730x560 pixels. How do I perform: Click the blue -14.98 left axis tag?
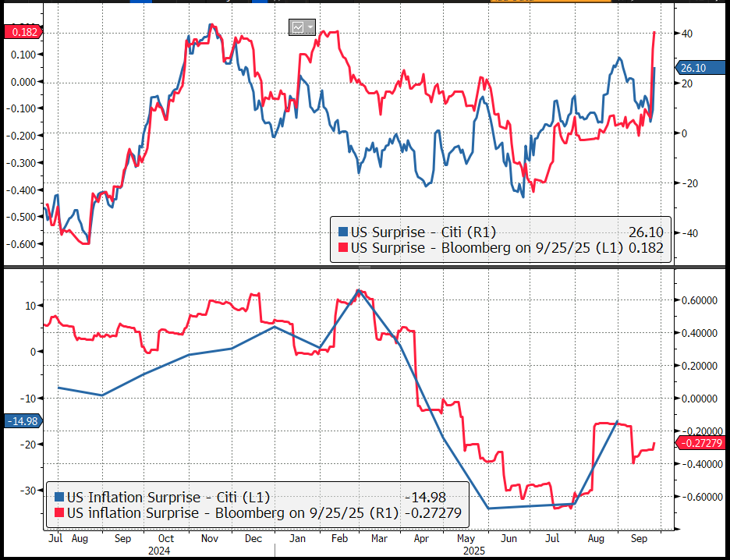[20, 421]
